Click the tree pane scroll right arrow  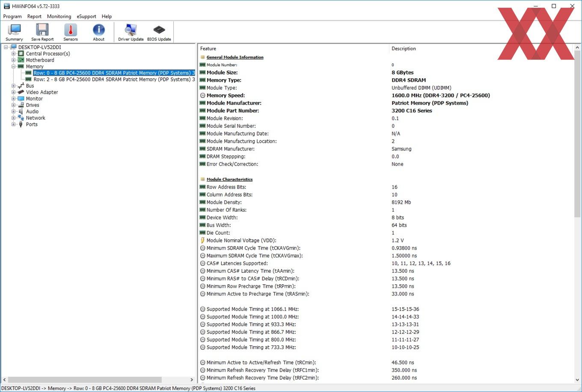(192, 380)
